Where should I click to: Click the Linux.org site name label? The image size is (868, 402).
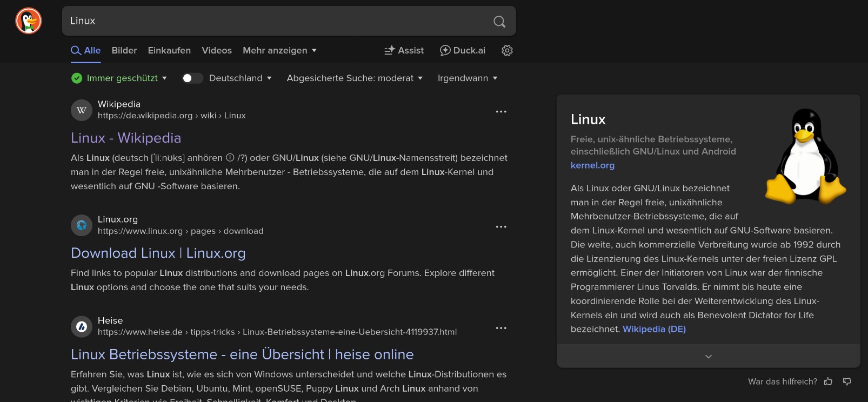coord(118,219)
